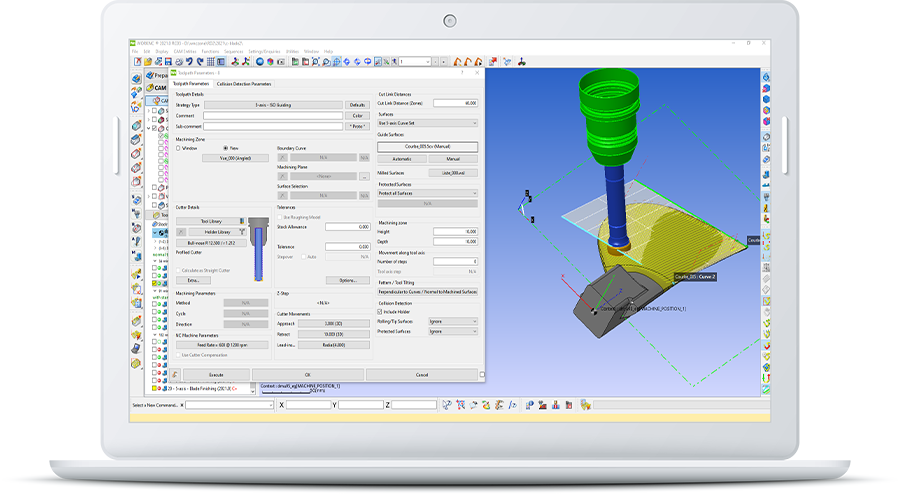Click the top blue cube view icon at right
This screenshot has height=494, width=900.
point(766,77)
